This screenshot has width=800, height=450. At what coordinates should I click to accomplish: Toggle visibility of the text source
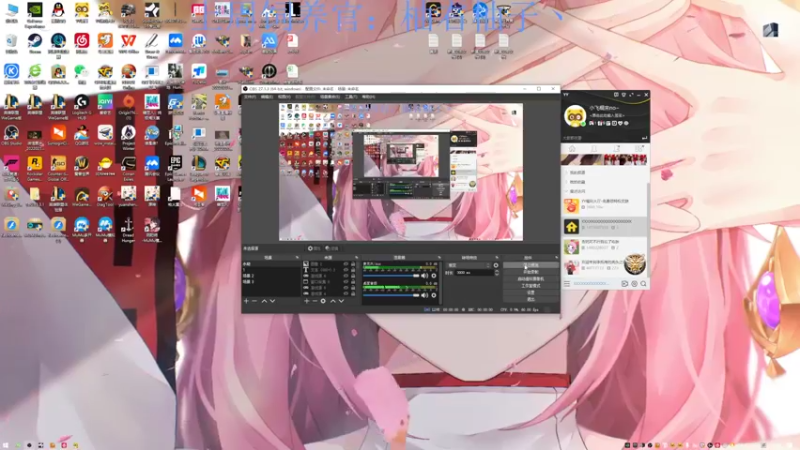coord(346,270)
